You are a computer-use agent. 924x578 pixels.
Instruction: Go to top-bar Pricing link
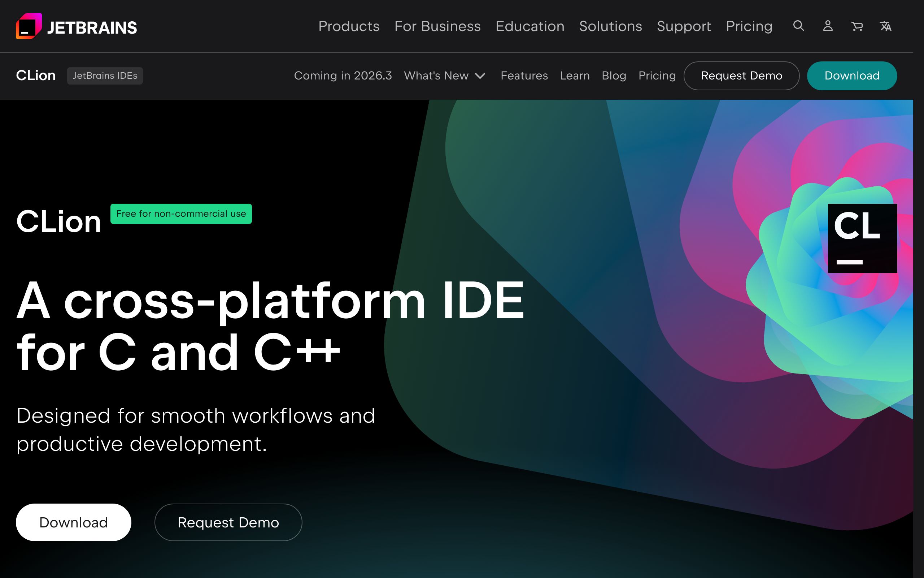click(x=749, y=26)
